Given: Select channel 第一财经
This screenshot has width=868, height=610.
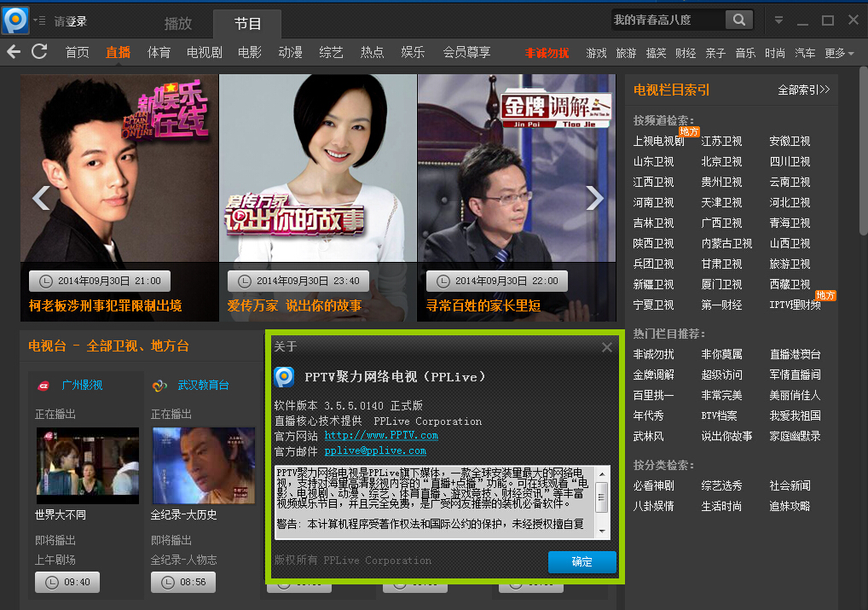Looking at the screenshot, I should click(721, 305).
